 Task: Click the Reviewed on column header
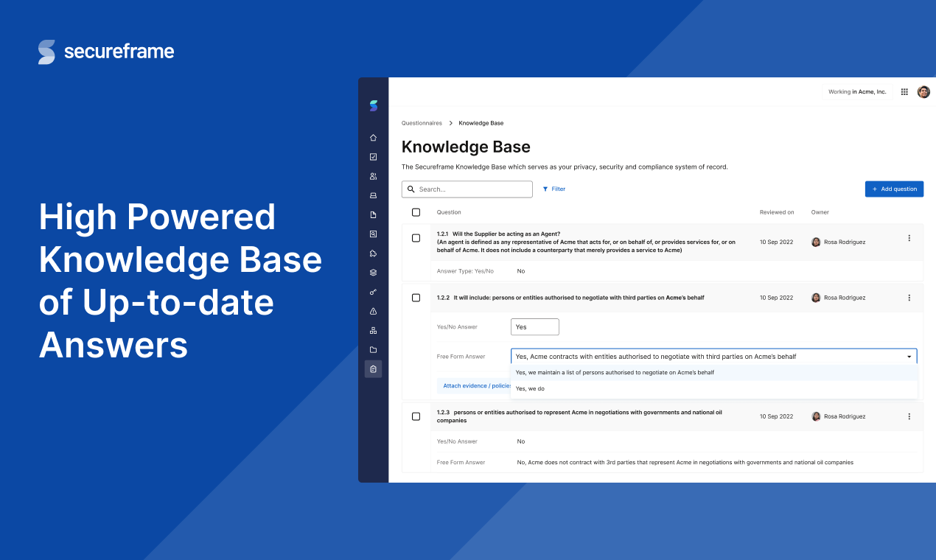tap(777, 212)
